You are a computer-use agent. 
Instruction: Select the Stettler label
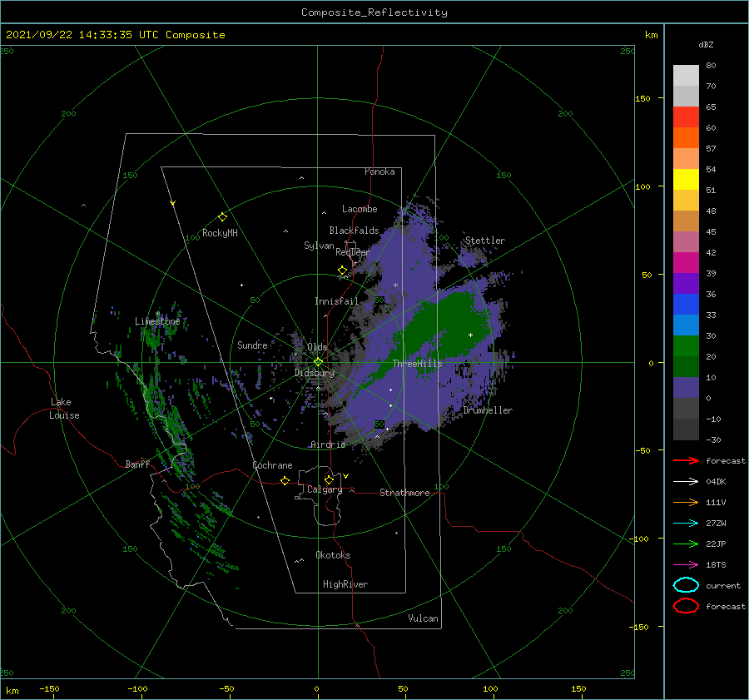coord(485,241)
